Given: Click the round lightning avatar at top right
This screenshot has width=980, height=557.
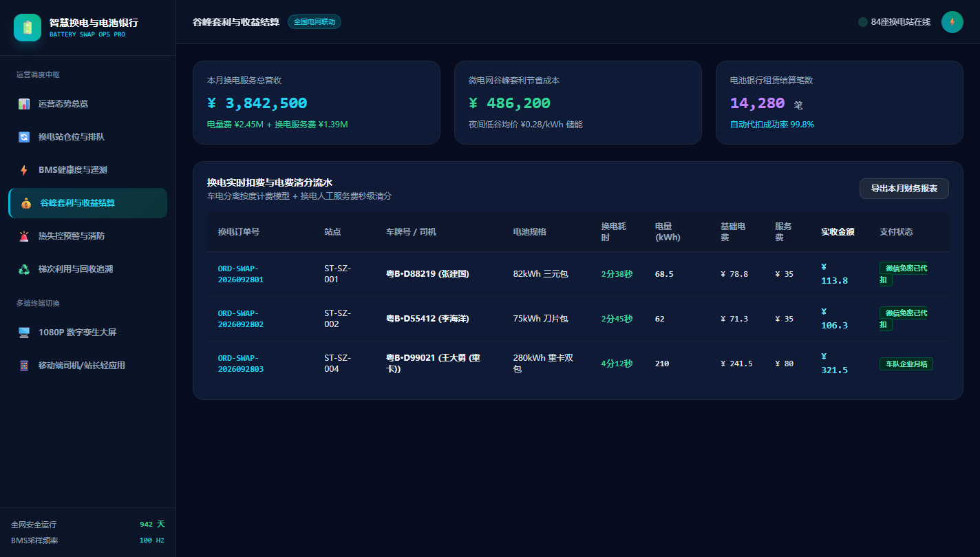Looking at the screenshot, I should click(952, 22).
